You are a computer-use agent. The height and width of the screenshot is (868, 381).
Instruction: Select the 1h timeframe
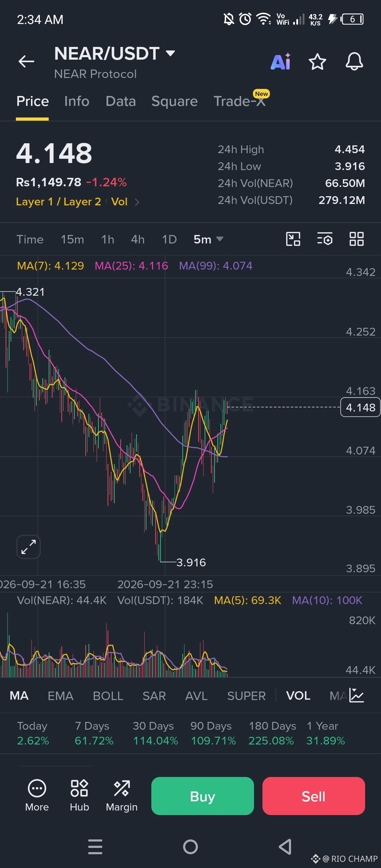tap(108, 239)
